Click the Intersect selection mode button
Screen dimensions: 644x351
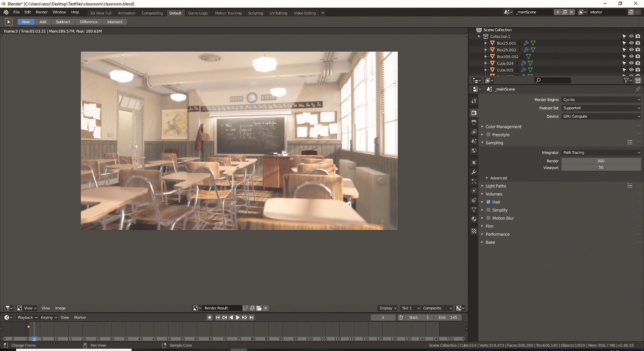coord(114,22)
